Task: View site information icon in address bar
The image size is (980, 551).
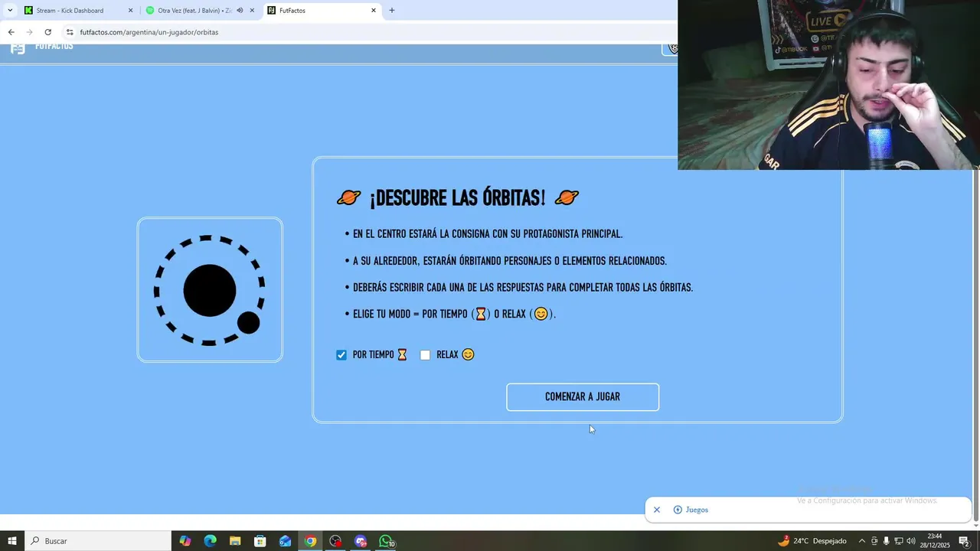Action: [70, 32]
